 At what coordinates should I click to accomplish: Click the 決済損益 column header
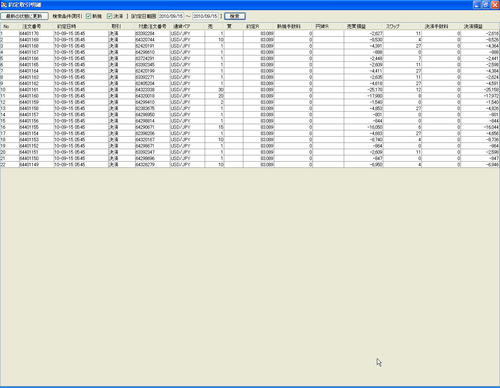[480, 26]
